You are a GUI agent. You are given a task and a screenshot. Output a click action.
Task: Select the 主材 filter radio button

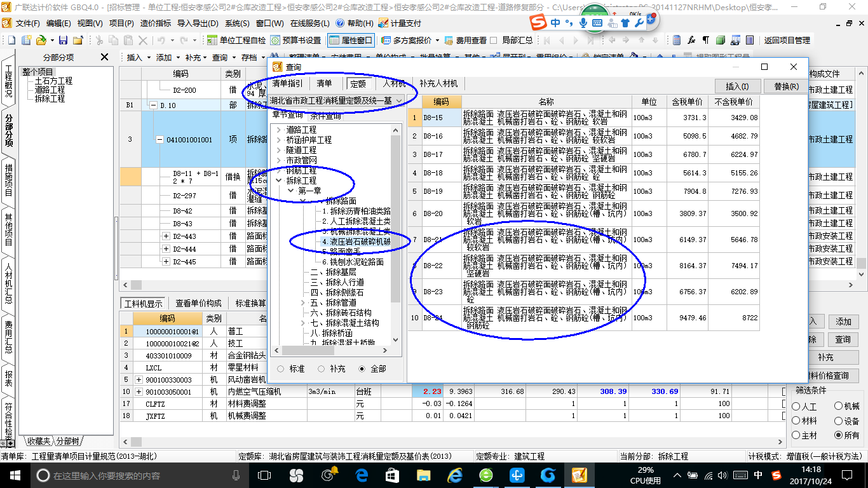(797, 435)
